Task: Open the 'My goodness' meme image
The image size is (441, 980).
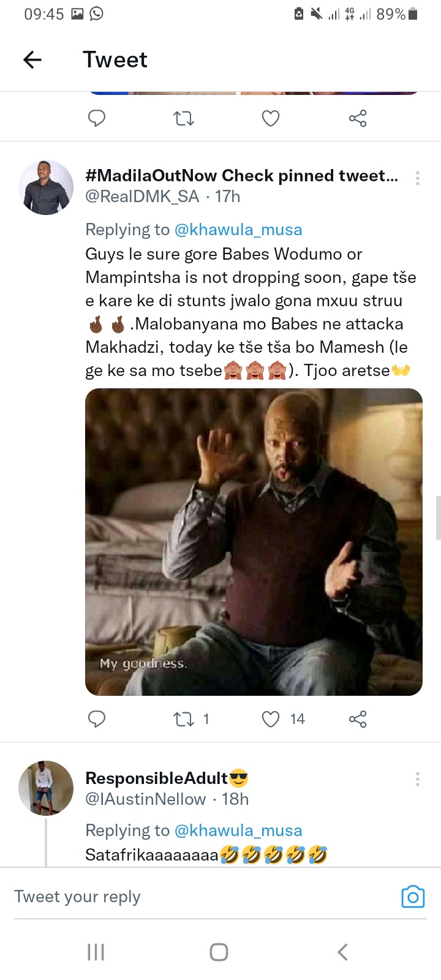Action: [254, 542]
